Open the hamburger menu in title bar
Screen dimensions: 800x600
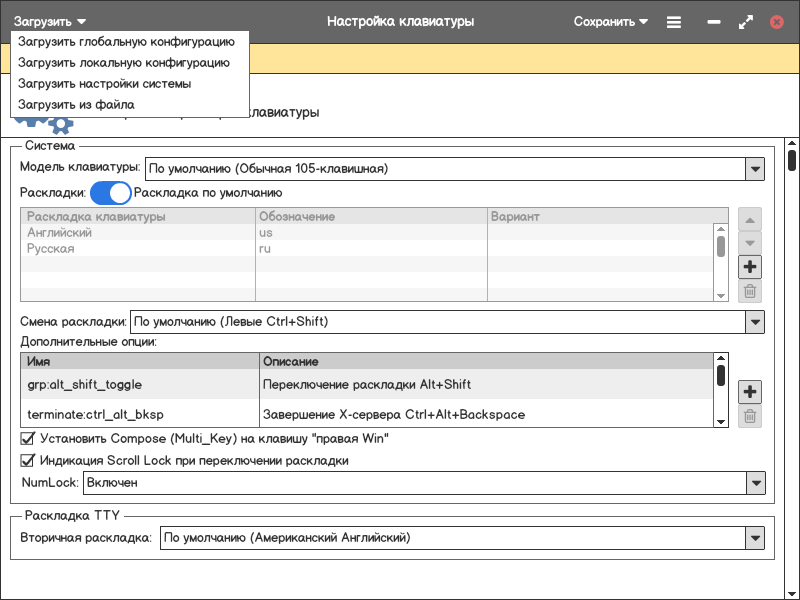coord(674,21)
